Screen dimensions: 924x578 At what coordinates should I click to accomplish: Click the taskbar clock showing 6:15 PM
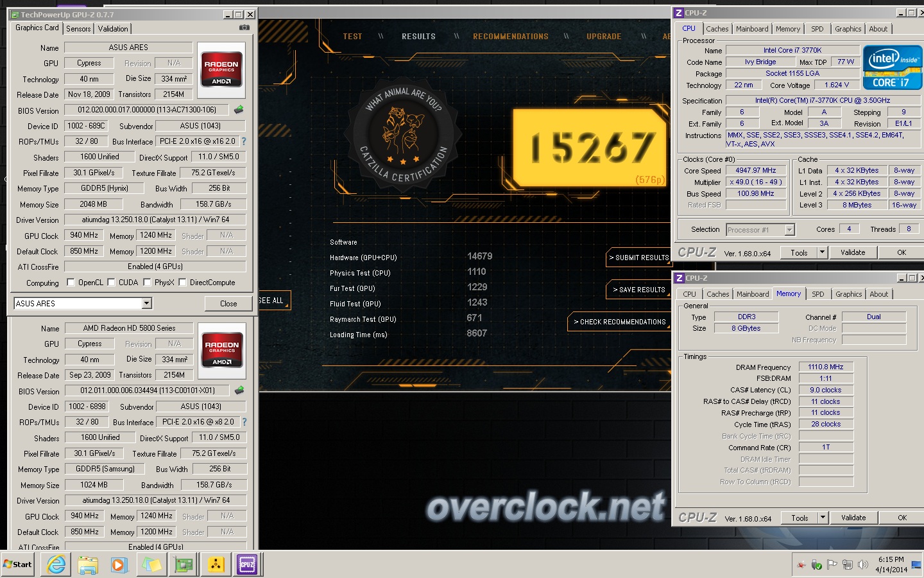pos(891,565)
